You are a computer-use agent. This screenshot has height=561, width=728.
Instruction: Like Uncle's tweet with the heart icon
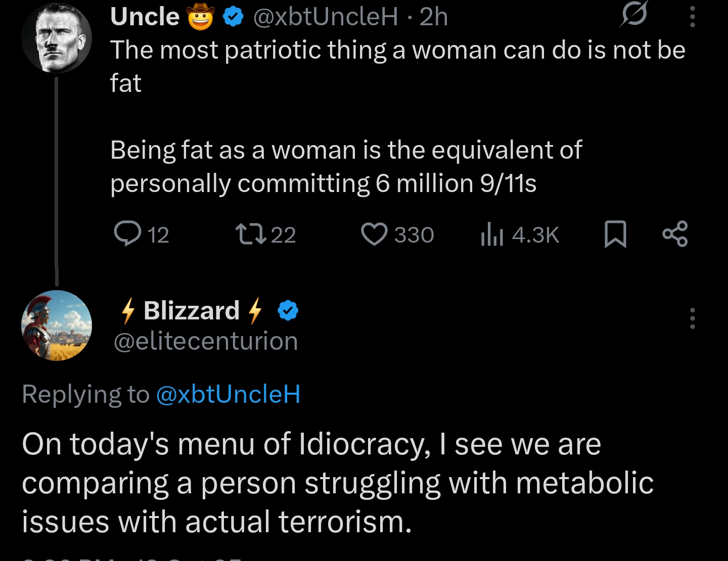(374, 234)
